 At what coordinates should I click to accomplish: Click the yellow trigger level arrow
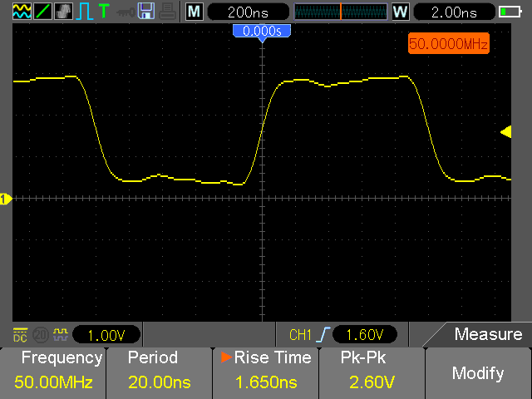coord(506,131)
